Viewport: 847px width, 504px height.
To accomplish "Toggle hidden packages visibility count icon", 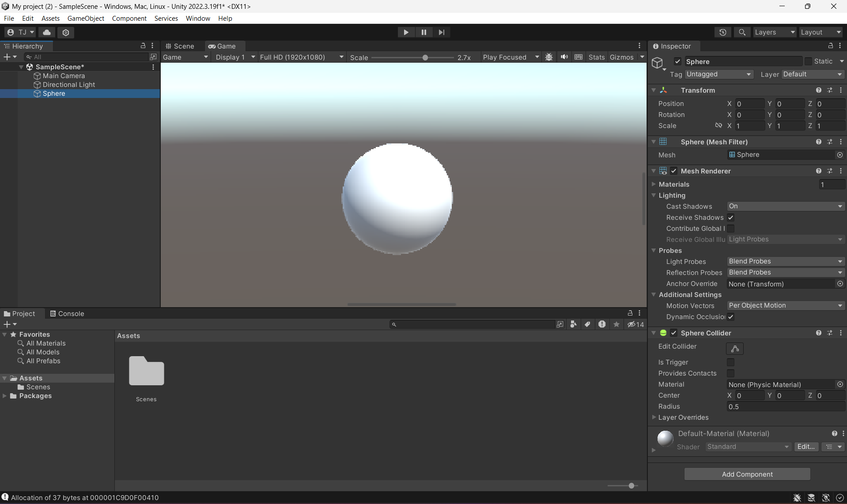I will click(x=636, y=324).
